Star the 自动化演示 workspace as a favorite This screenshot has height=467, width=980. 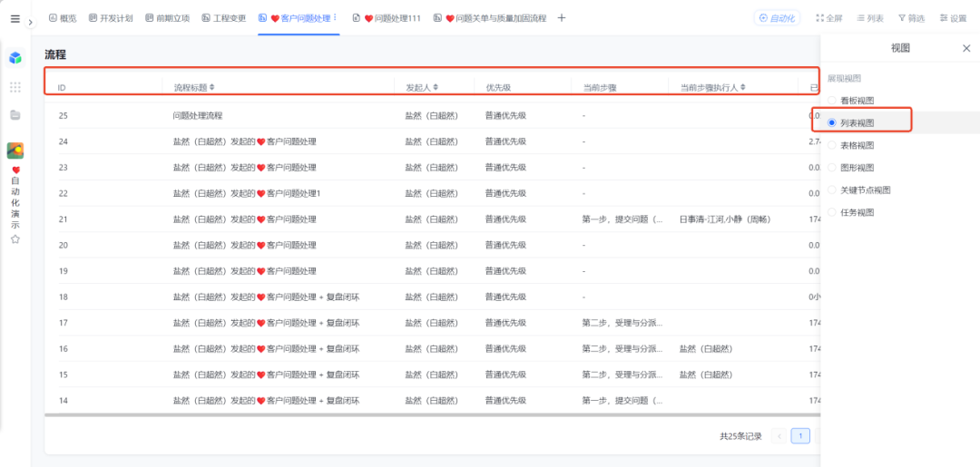15,239
